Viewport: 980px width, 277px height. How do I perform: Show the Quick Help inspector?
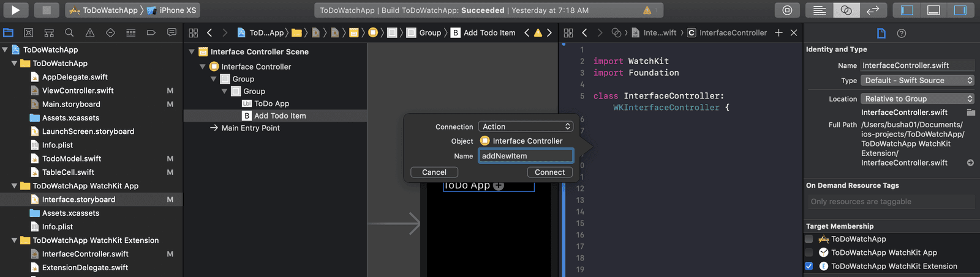(x=901, y=34)
